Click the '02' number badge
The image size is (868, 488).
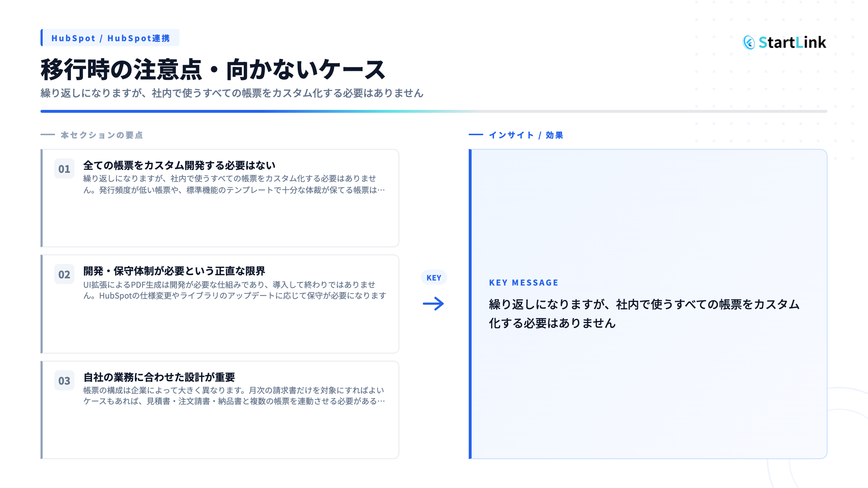(64, 274)
